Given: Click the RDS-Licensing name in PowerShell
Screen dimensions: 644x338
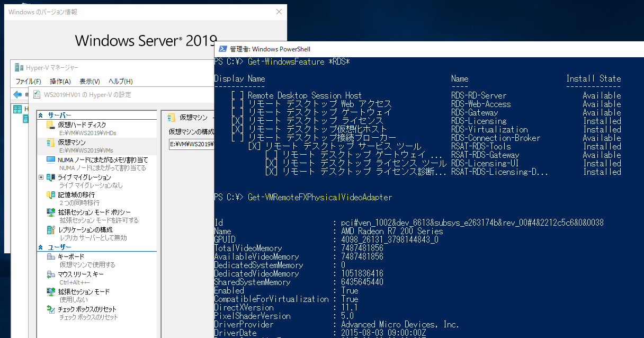Looking at the screenshot, I should (x=479, y=121).
